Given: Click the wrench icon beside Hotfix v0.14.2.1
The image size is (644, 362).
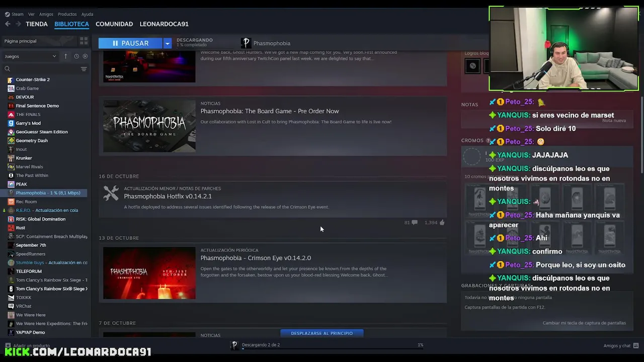Looking at the screenshot, I should [111, 193].
